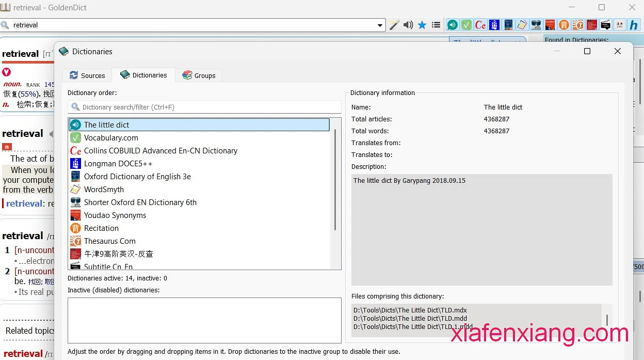Toggle green checkmark Vocabulary.com icon in dictionary bar
The width and height of the screenshot is (644, 360).
pos(466,25)
